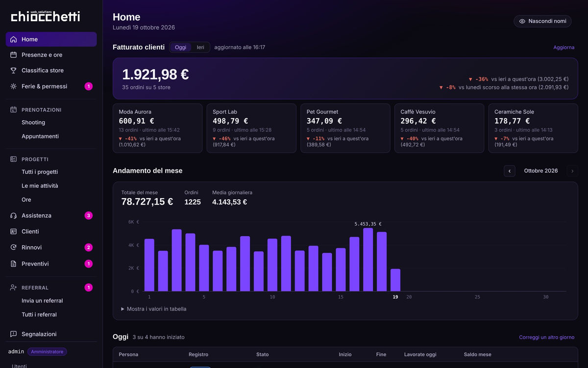Click the speech bubble icon beside Segnalazioni

13,334
